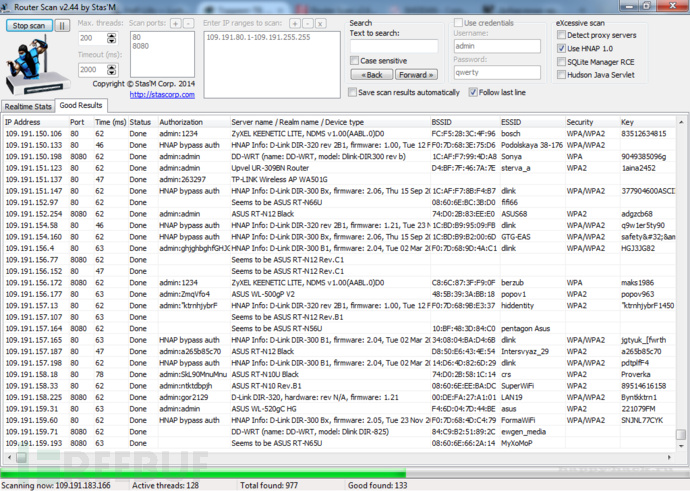Click the Password field containing qwerty

tap(497, 73)
